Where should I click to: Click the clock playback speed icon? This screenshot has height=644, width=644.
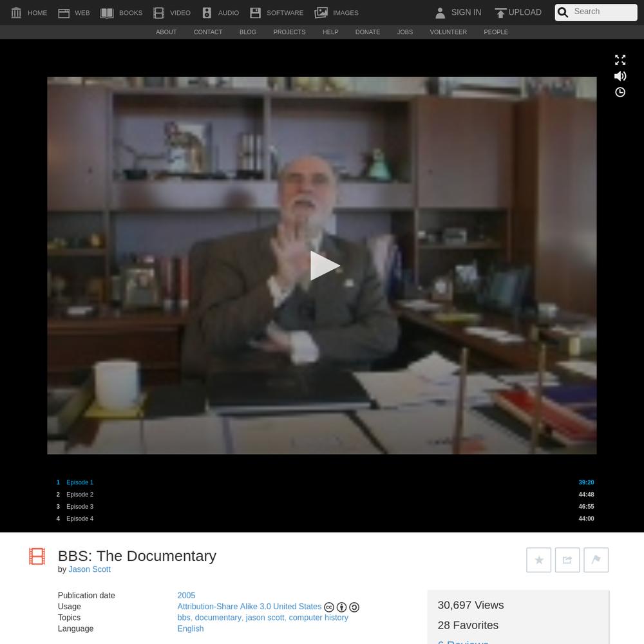coord(620,92)
